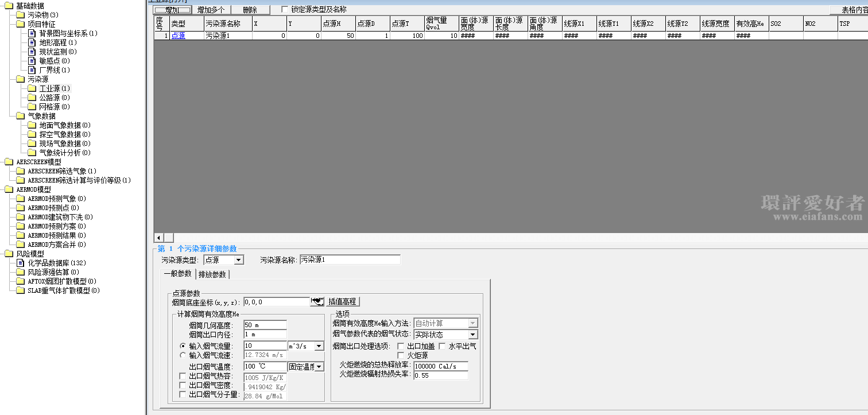This screenshot has width=868, height=415.
Task: Click the AERMOD预测气象 folder icon
Action: (x=21, y=199)
